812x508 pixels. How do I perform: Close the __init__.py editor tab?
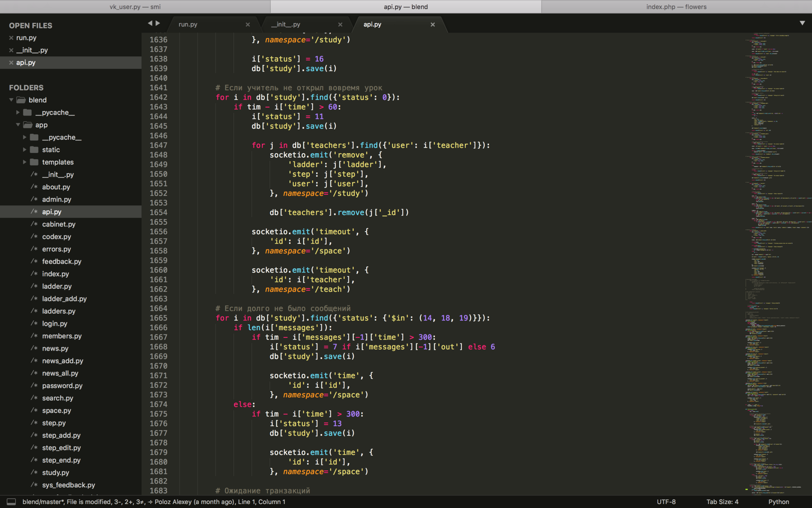[x=340, y=25]
